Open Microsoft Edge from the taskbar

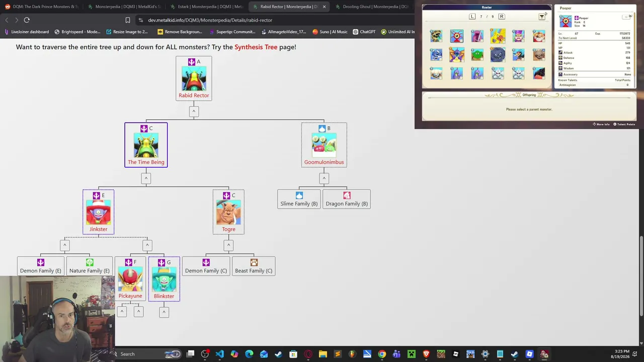click(x=249, y=354)
